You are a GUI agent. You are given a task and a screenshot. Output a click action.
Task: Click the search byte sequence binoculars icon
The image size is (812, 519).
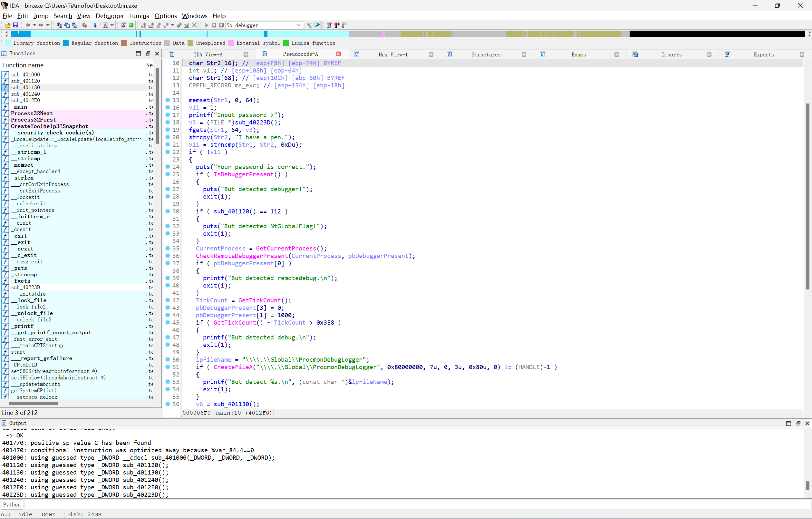click(x=74, y=25)
